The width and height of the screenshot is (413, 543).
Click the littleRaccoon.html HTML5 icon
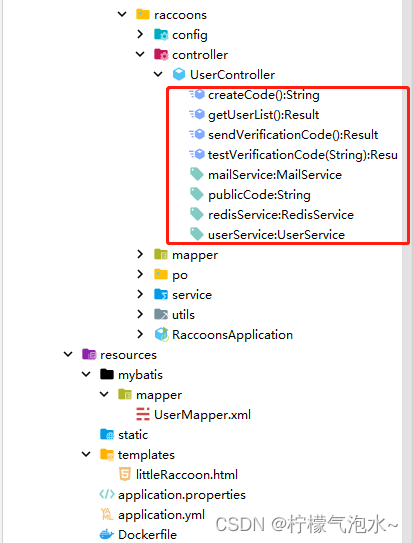(125, 474)
